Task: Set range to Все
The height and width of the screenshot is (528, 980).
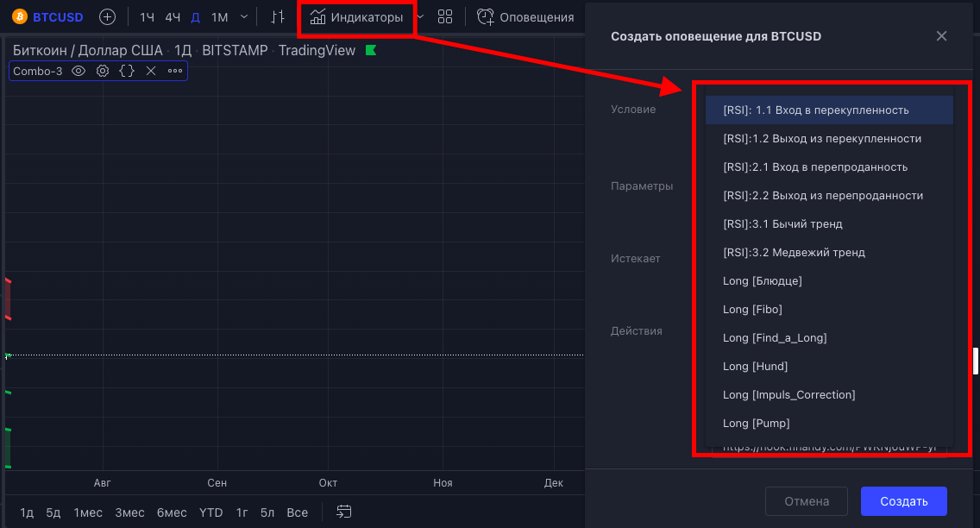Action: point(297,512)
